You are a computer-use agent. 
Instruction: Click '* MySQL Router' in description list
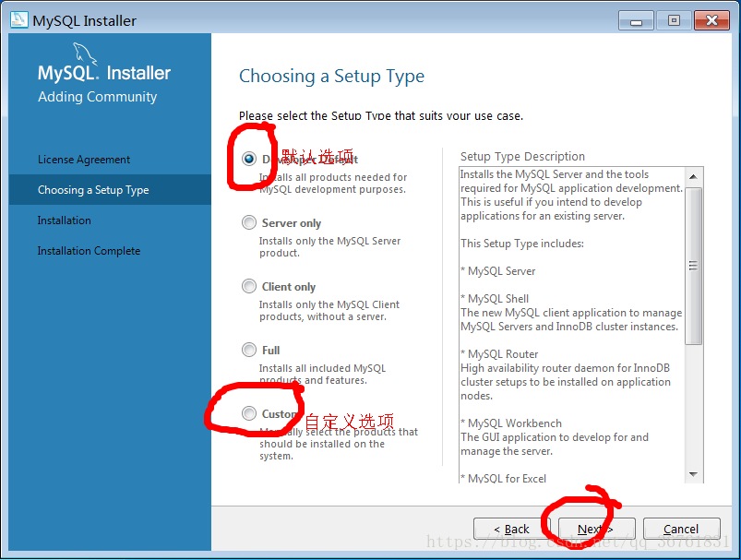click(499, 354)
